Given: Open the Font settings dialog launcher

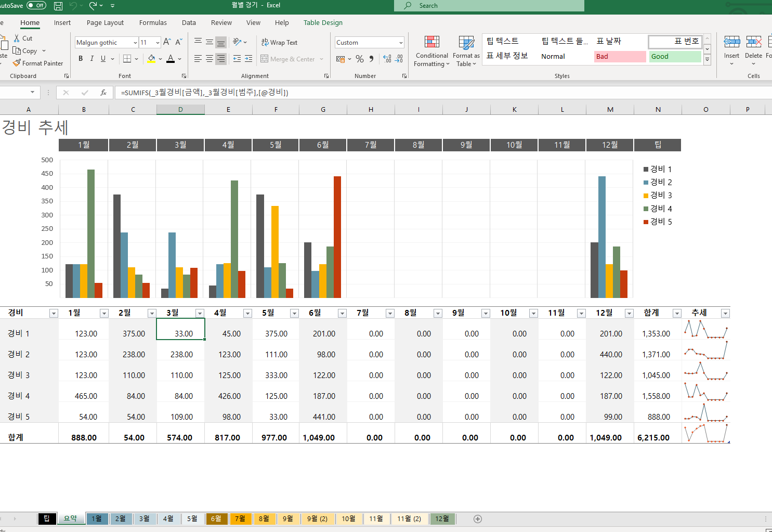Looking at the screenshot, I should pyautogui.click(x=184, y=76).
